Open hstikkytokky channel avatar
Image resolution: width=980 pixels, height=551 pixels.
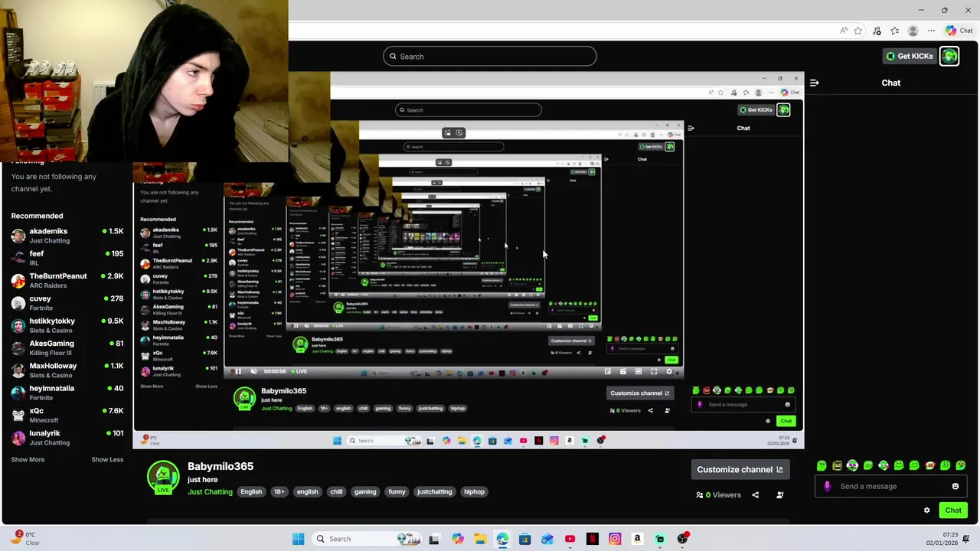(18, 325)
